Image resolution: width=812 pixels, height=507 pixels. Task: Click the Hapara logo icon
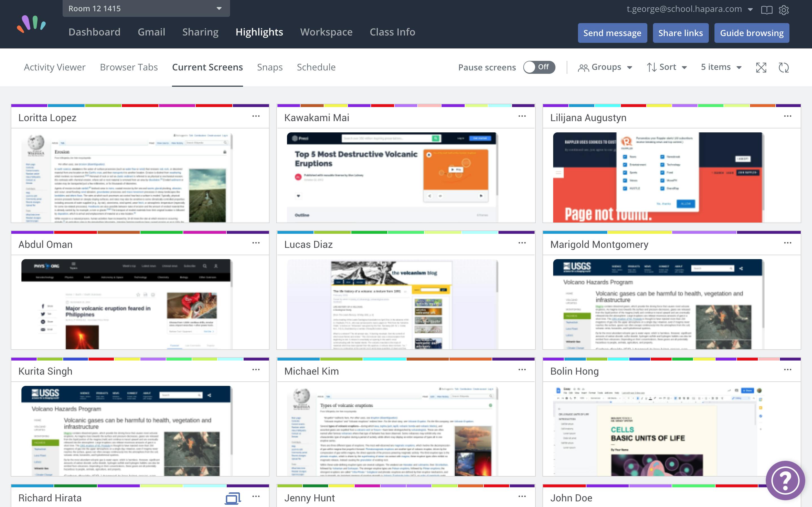pos(32,24)
